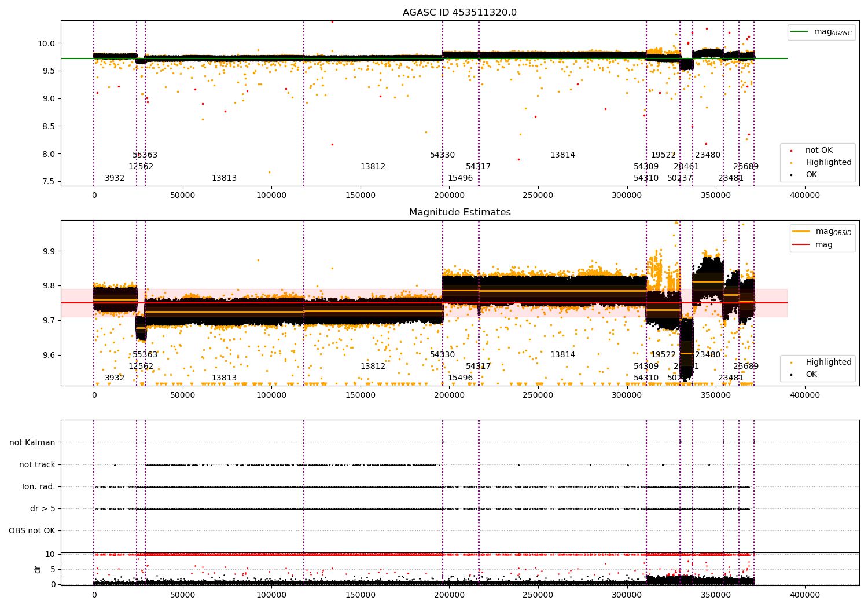Click OBSID label 3932 in Magnitude Estimates plot
This screenshot has width=868, height=608.
pos(115,378)
